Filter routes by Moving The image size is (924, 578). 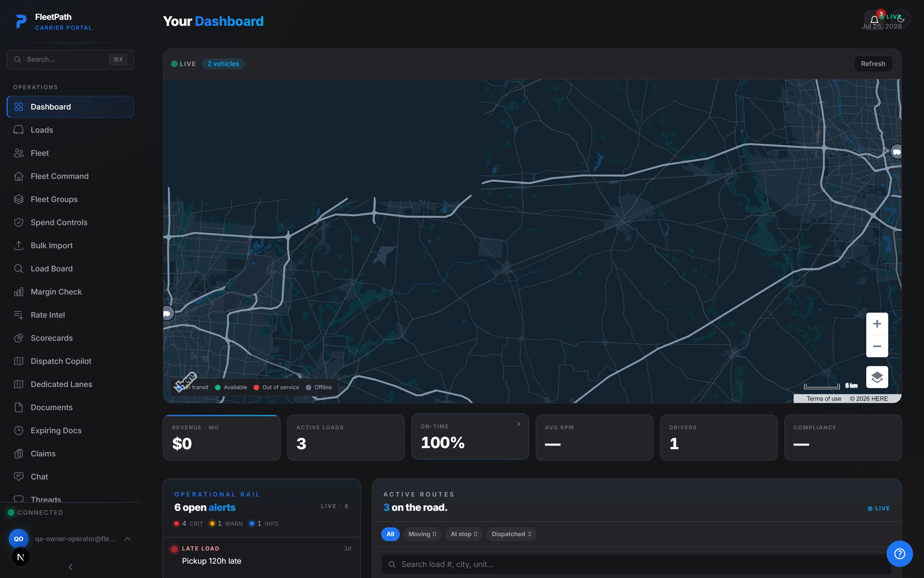(422, 534)
